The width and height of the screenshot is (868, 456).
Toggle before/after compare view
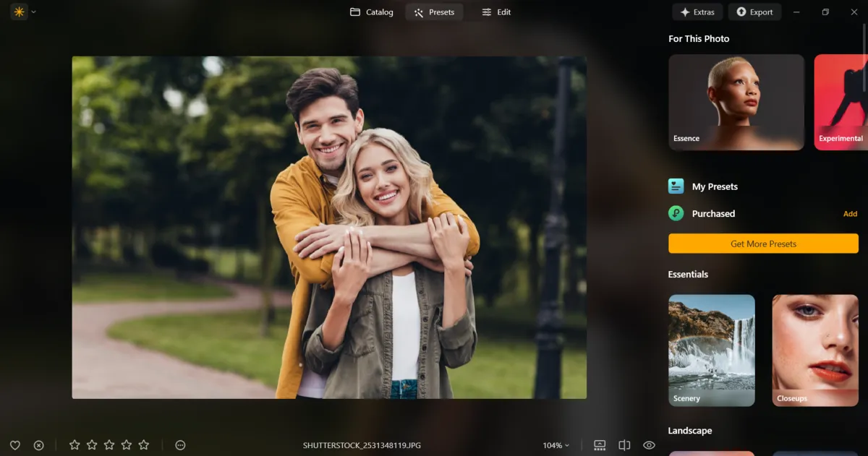[625, 445]
